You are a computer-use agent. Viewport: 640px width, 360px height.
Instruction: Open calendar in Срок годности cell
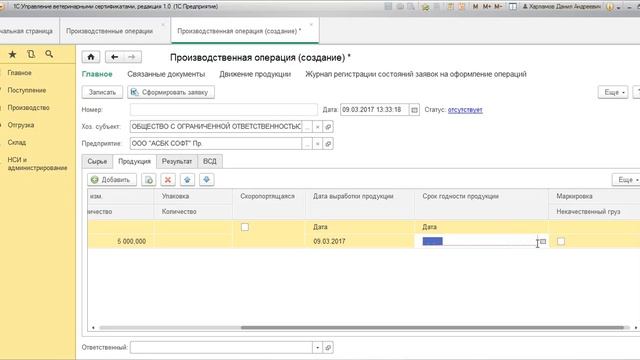pyautogui.click(x=543, y=242)
